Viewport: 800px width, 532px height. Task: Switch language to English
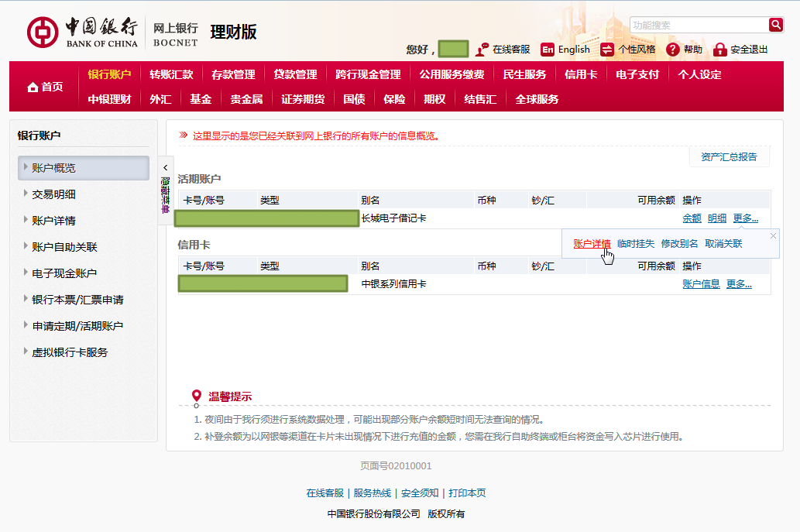coord(565,50)
